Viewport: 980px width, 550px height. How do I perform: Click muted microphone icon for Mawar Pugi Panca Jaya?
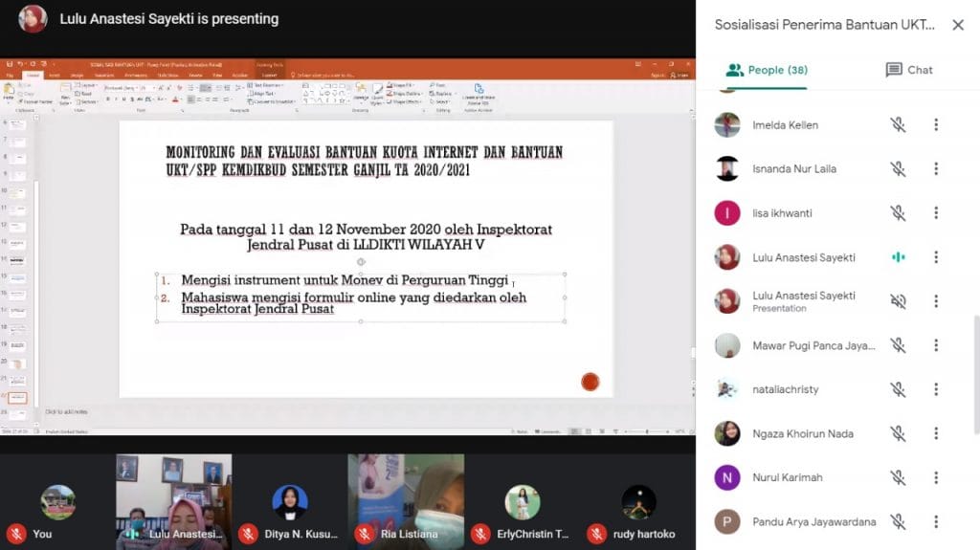[898, 345]
